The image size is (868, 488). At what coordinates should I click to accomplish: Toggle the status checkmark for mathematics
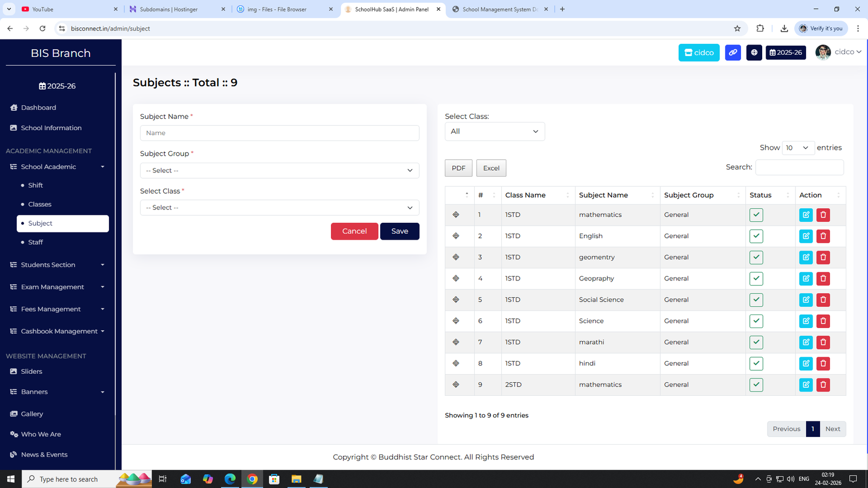756,215
